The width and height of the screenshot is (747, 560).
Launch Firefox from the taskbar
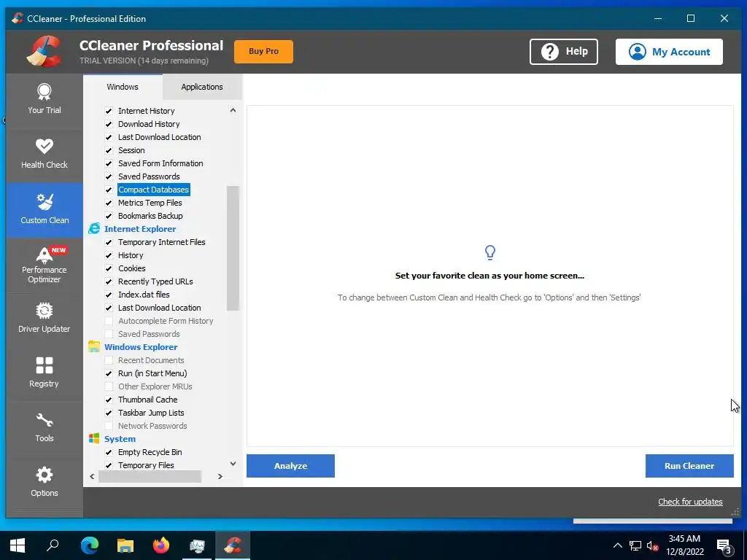[161, 545]
